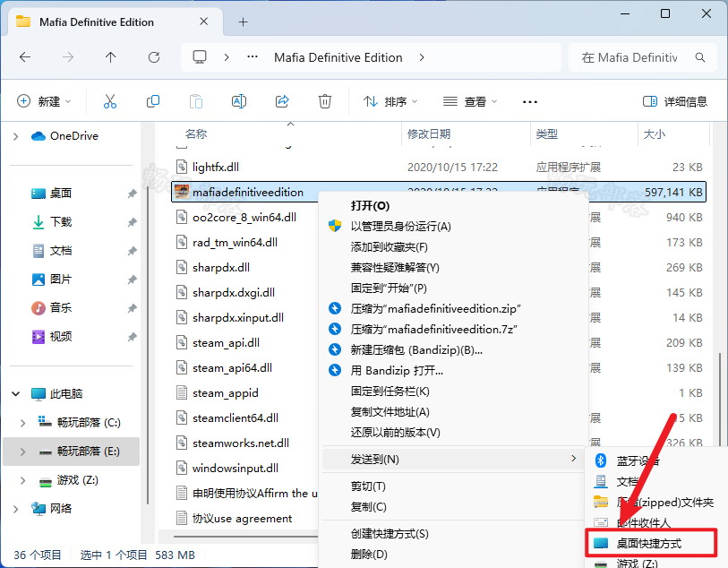Click the Rename icon in toolbar
This screenshot has width=728, height=568.
pyautogui.click(x=239, y=101)
